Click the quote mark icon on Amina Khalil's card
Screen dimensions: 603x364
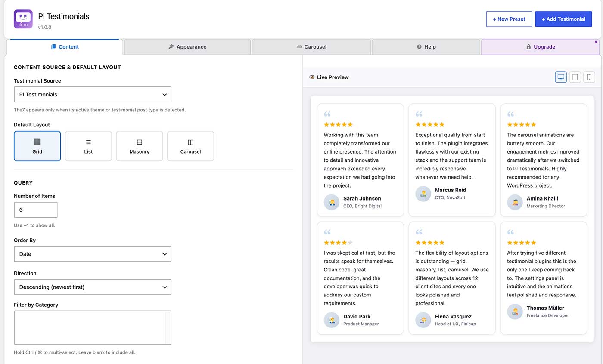[x=510, y=114]
